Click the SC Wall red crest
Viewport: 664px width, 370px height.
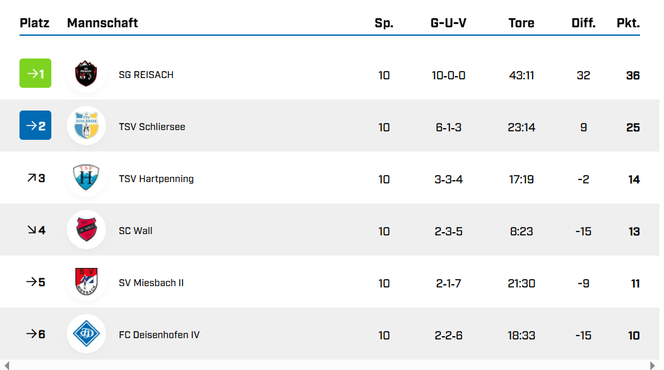[x=86, y=230]
